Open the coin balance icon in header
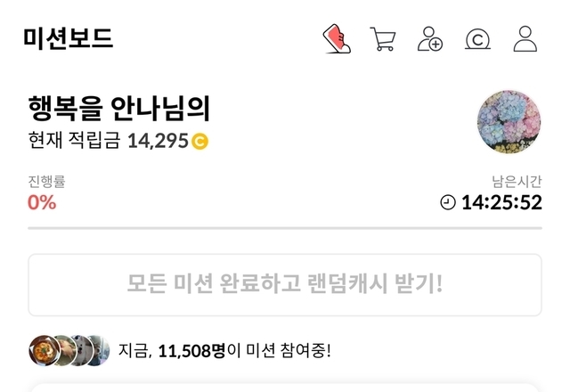The width and height of the screenshot is (570, 392). coord(477,39)
